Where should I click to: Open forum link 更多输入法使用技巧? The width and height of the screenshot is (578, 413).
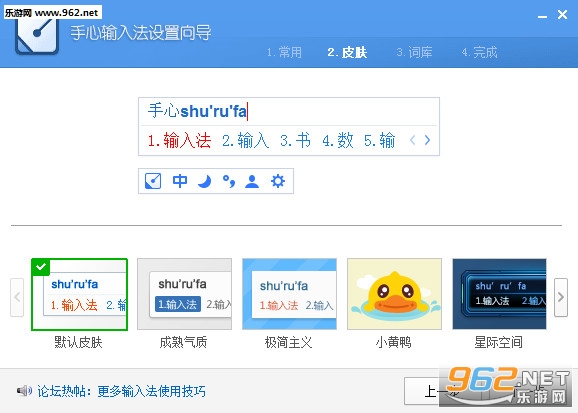point(152,391)
